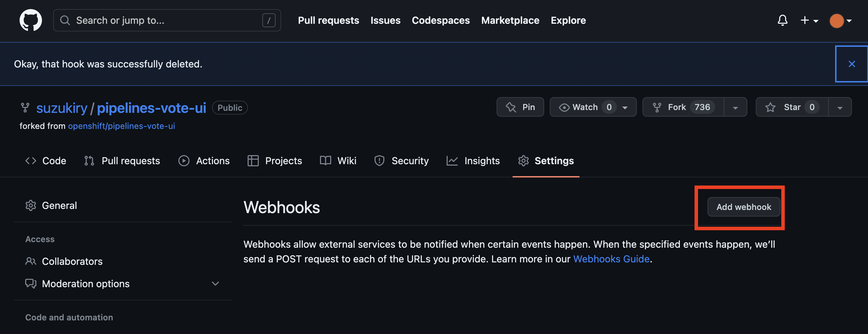Fork the repository with Fork button
The image size is (868, 334).
pos(683,107)
